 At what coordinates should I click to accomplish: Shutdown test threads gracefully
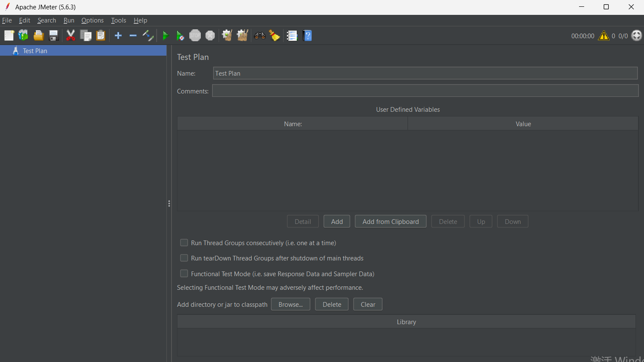click(210, 36)
